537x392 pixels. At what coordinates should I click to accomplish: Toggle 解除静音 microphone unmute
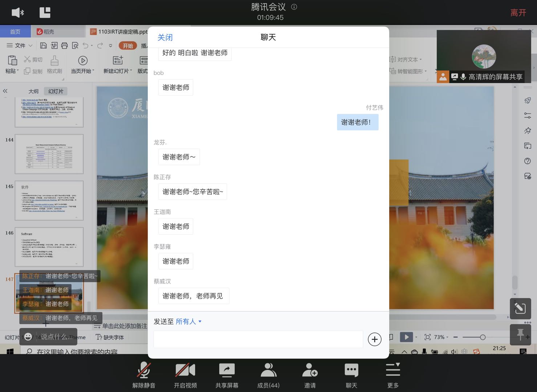pos(144,375)
